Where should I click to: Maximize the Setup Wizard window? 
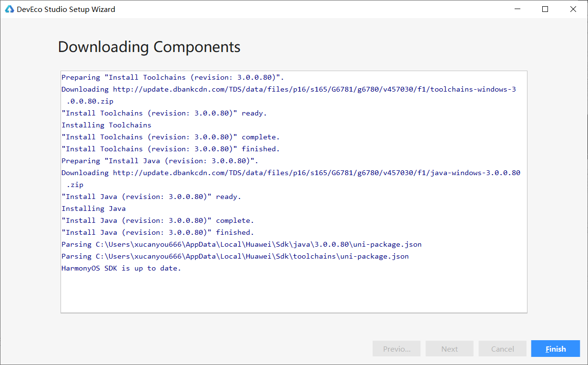pos(545,9)
